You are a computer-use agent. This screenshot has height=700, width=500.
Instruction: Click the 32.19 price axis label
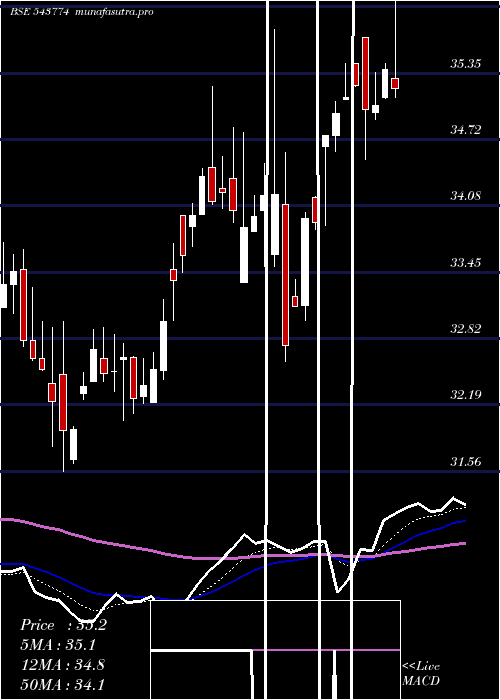tap(465, 395)
